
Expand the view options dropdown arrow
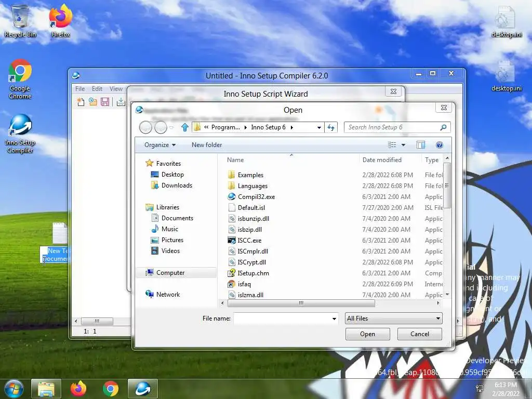pyautogui.click(x=403, y=145)
